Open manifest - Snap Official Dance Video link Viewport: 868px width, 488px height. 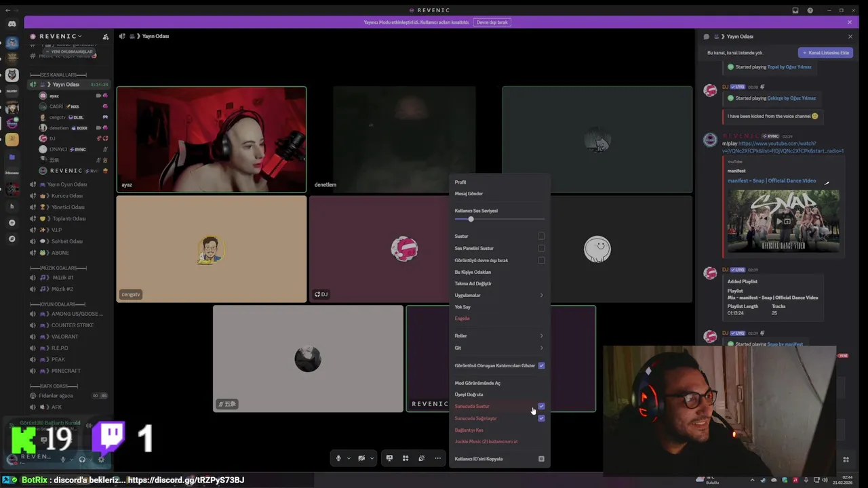pos(772,181)
